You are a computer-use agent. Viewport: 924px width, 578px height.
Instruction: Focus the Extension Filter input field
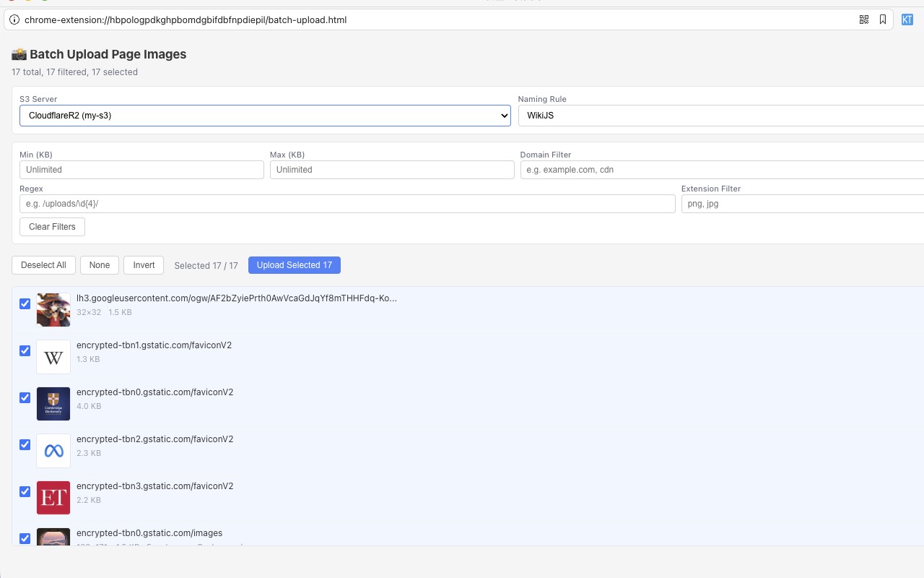click(x=803, y=204)
